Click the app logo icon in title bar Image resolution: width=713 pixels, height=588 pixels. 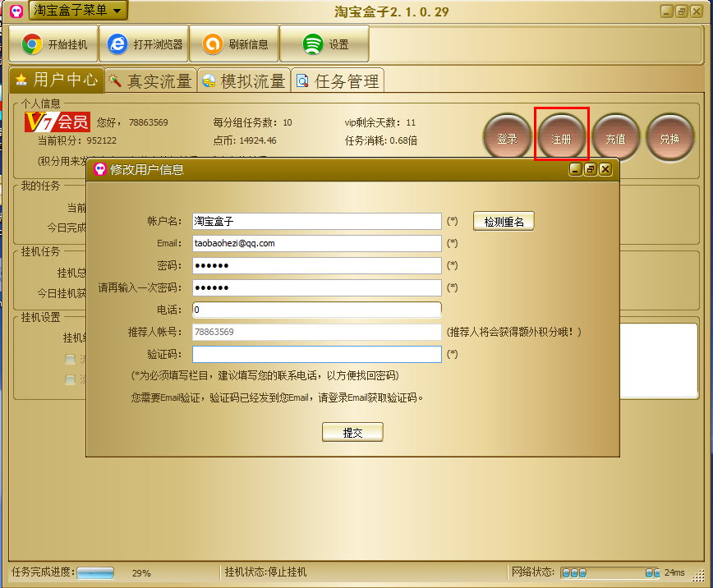click(x=16, y=11)
